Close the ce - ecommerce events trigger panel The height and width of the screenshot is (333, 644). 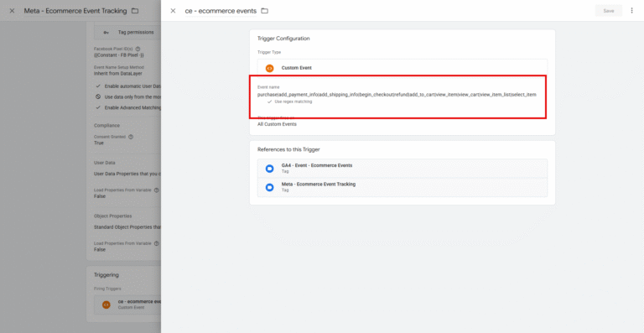173,11
